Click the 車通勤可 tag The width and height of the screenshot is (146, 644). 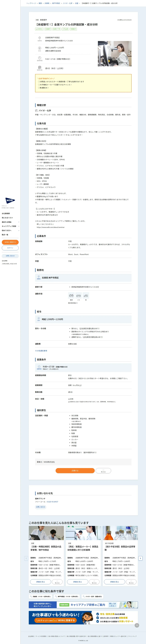[x=73, y=29]
